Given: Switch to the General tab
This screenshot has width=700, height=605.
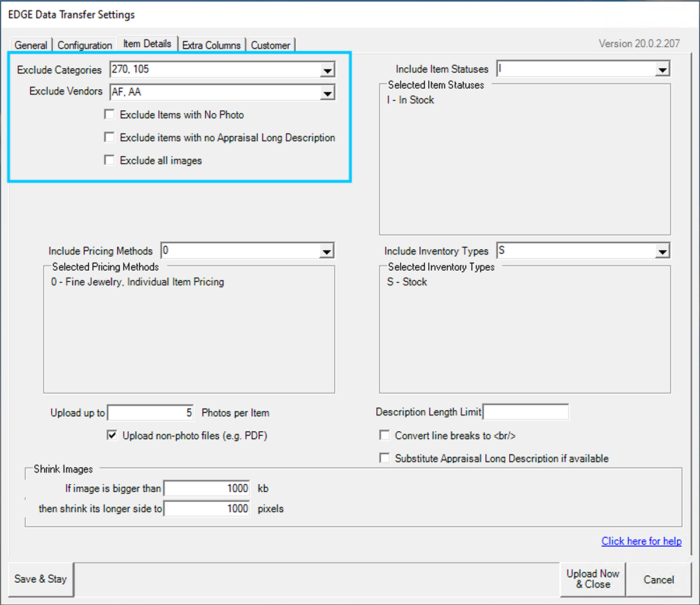Looking at the screenshot, I should [x=31, y=45].
